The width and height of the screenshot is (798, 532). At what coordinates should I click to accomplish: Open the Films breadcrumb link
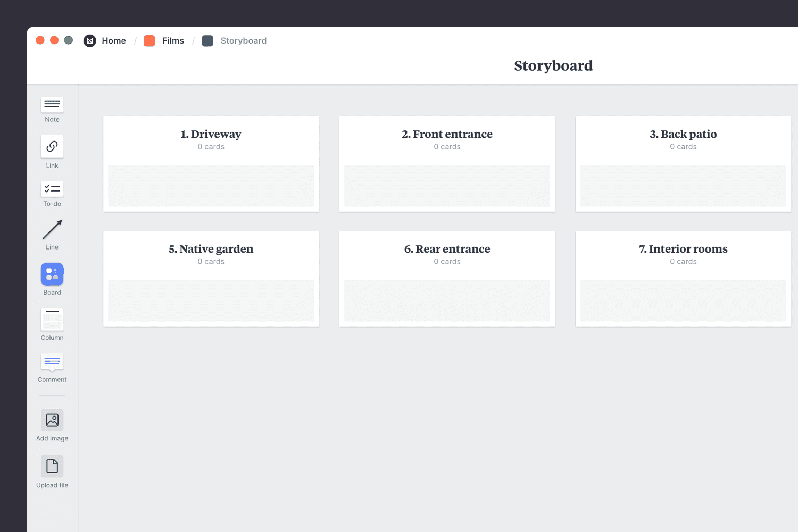pos(173,41)
